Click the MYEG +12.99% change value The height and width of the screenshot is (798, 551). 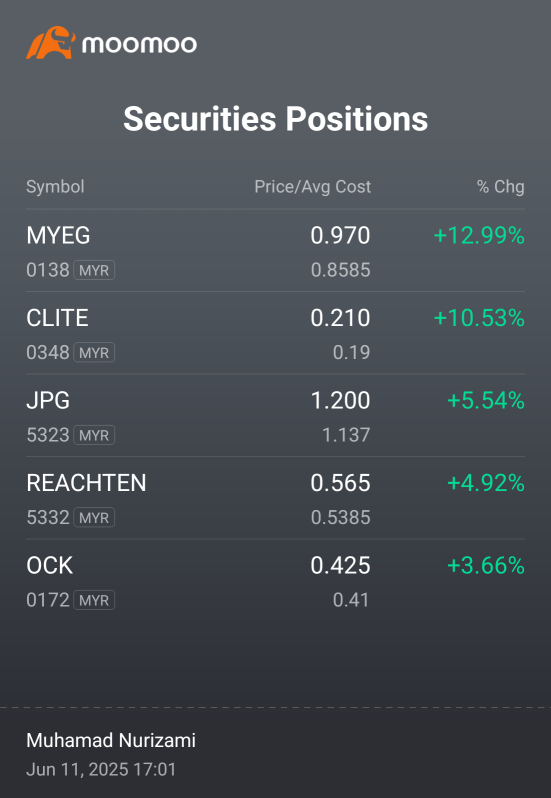click(x=479, y=236)
